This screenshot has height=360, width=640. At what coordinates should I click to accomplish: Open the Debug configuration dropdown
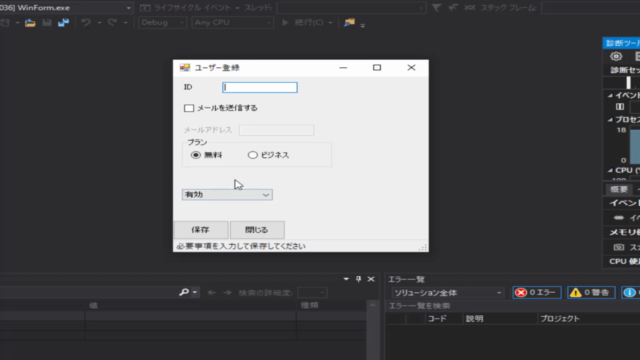point(163,22)
